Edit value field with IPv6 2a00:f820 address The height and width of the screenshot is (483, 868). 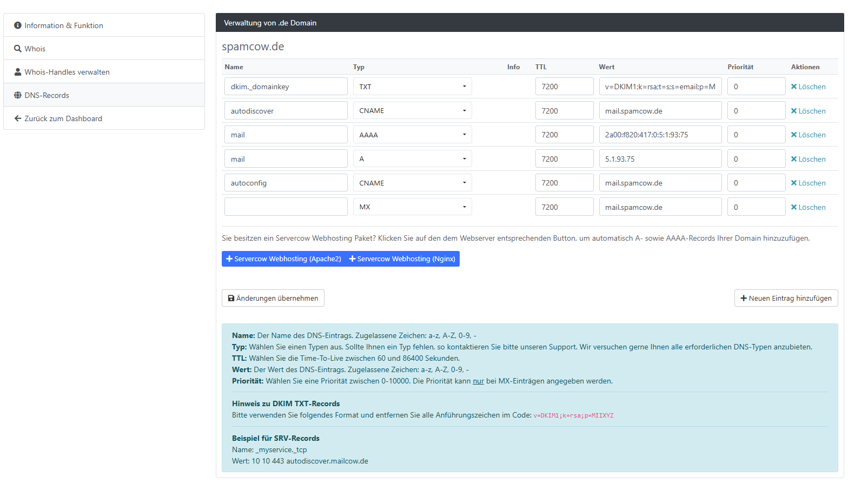coord(660,135)
